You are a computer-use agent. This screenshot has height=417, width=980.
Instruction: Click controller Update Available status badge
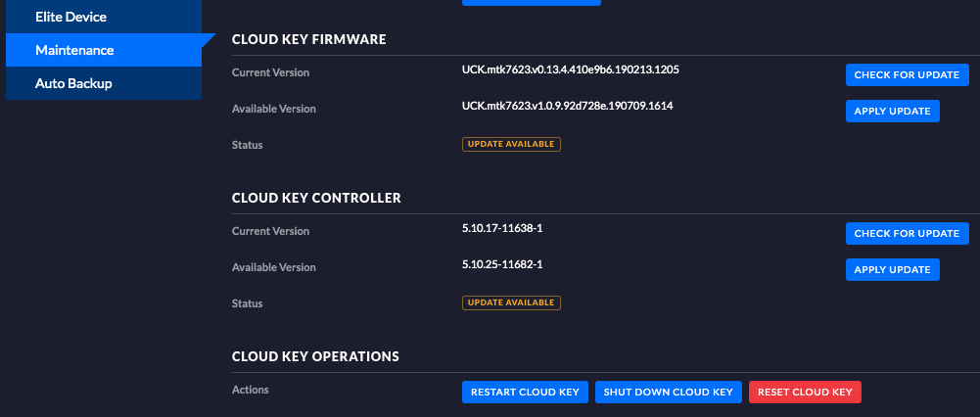[x=511, y=302]
